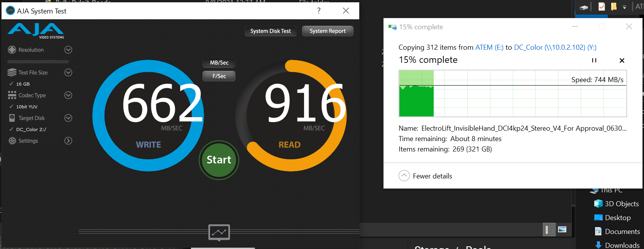Viewport: 644px width, 249px height.
Task: Open AJA System Test help question mark
Action: (319, 11)
